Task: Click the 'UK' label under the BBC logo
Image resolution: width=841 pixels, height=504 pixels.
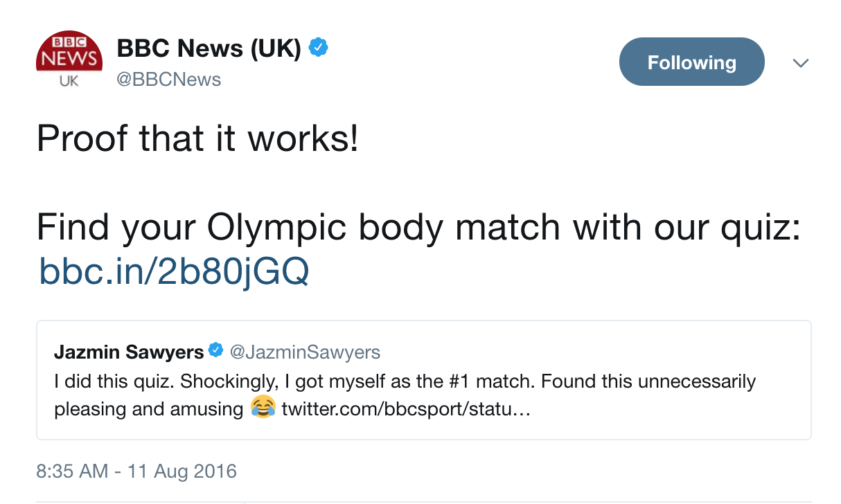Action: pos(69,81)
